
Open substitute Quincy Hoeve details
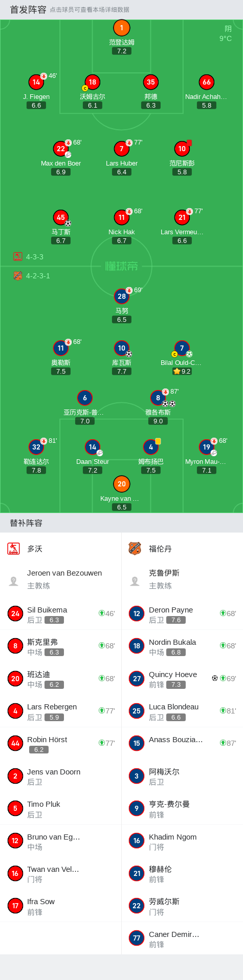tap(182, 679)
